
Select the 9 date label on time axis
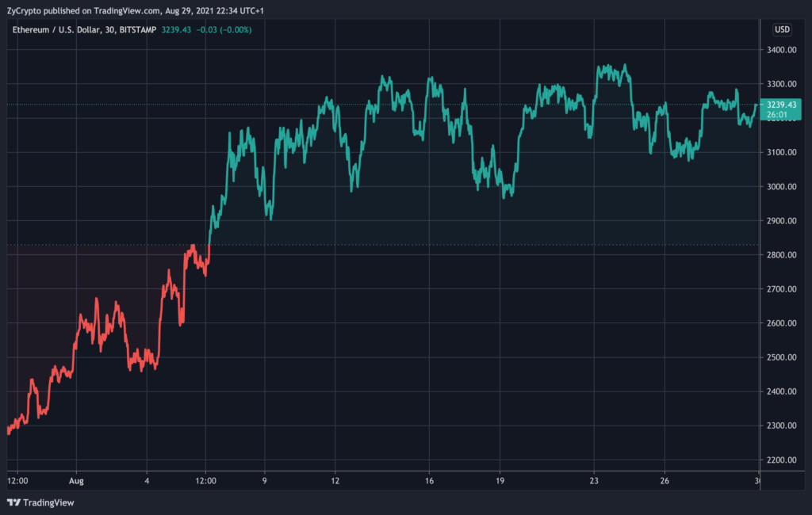pos(264,480)
